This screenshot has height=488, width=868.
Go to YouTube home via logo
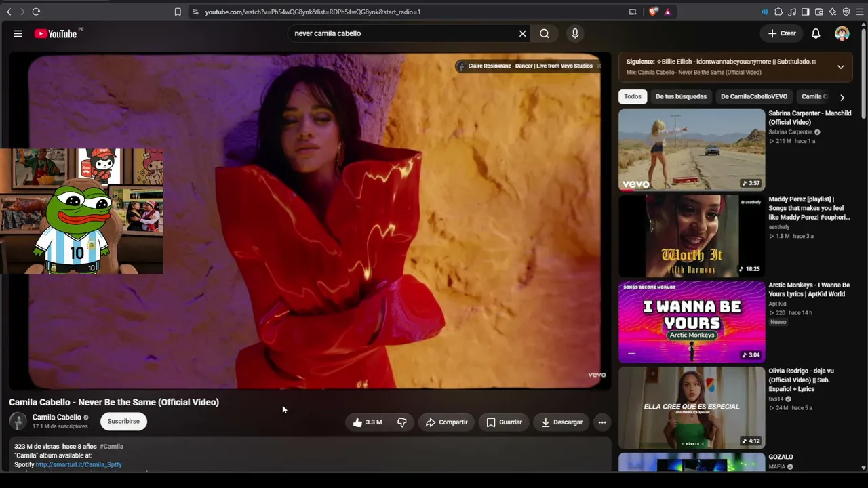pyautogui.click(x=56, y=33)
